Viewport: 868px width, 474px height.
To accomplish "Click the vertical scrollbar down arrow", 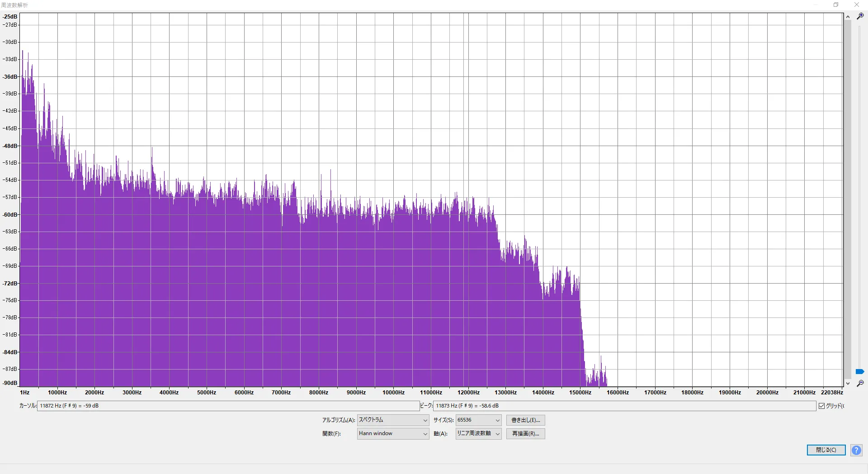I will 848,383.
